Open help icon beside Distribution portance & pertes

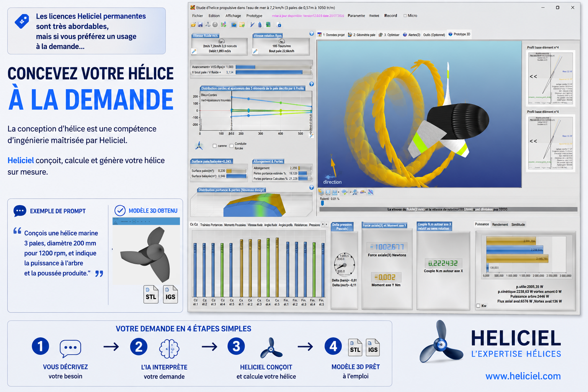(312, 188)
